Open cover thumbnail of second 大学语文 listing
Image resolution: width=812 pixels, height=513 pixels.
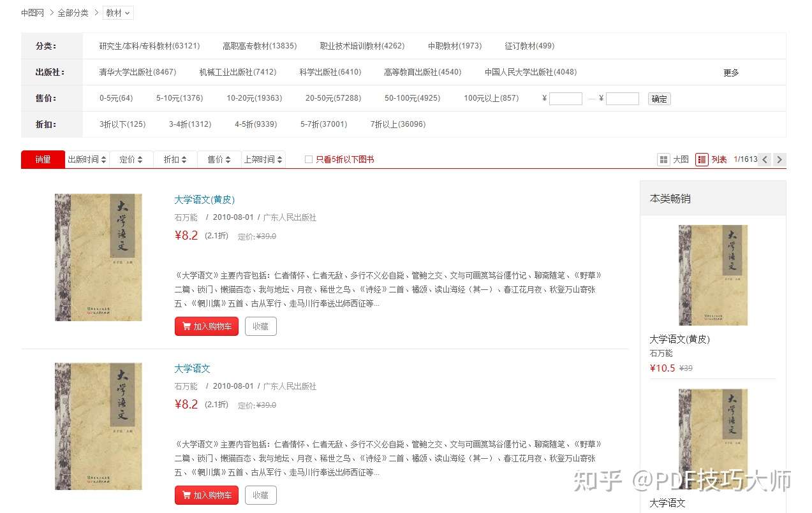(98, 426)
